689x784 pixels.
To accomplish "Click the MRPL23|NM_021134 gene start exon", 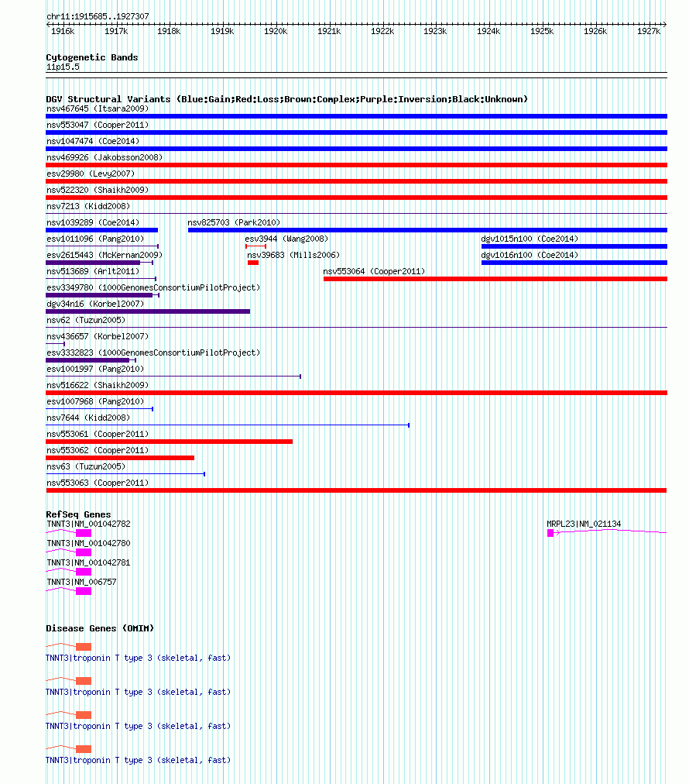I will click(550, 533).
